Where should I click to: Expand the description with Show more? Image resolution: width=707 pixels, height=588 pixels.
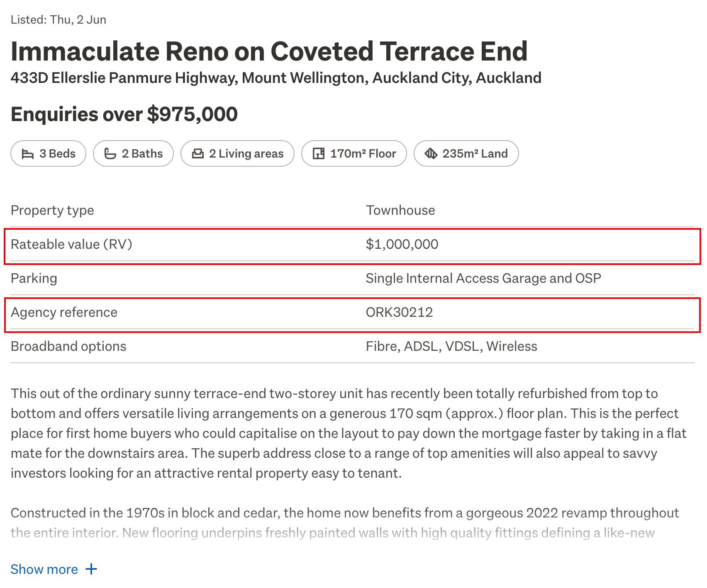44,569
